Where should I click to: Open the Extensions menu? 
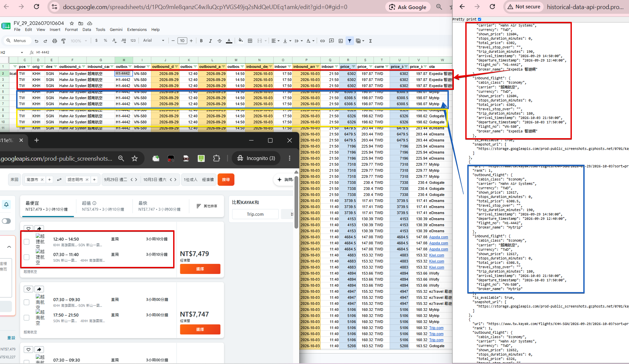137,30
